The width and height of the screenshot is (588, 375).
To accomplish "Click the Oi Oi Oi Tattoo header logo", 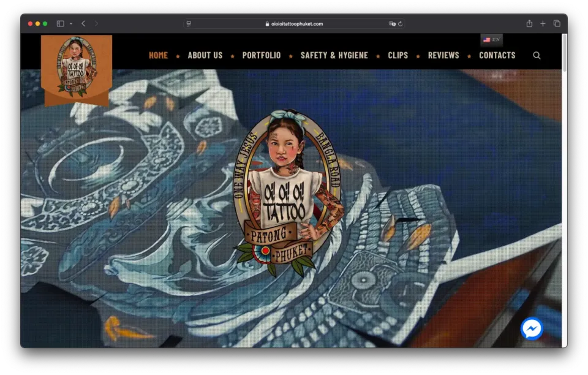I will (x=77, y=69).
